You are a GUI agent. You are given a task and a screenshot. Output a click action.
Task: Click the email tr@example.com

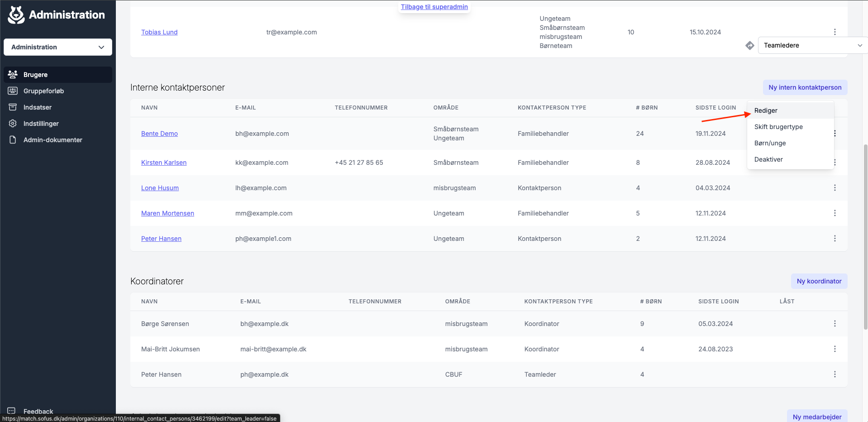291,32
